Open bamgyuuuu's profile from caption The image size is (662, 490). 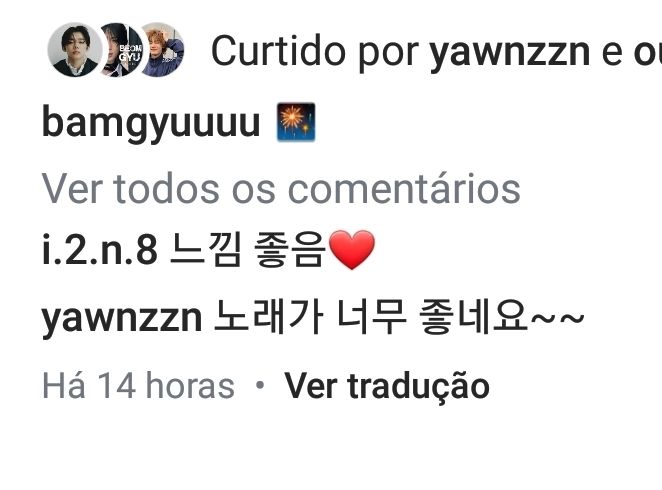pos(151,122)
